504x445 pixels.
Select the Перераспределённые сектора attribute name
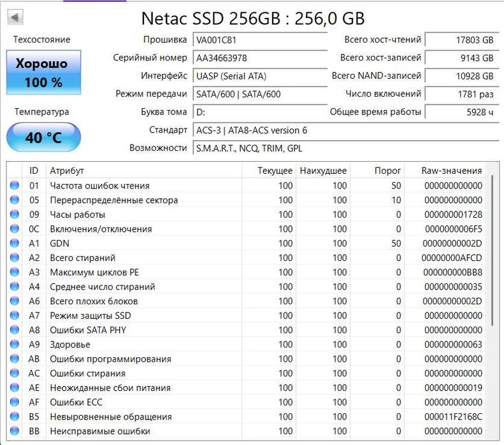(114, 200)
